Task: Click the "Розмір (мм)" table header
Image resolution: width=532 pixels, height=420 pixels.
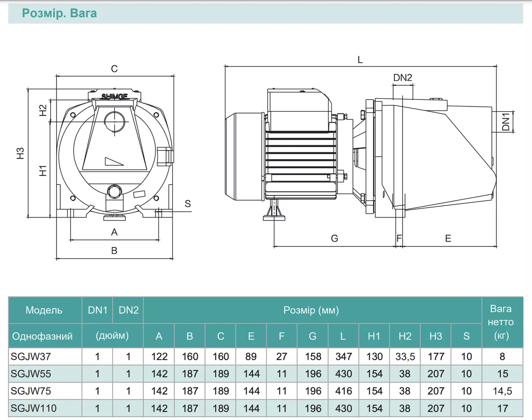Action: pyautogui.click(x=311, y=310)
